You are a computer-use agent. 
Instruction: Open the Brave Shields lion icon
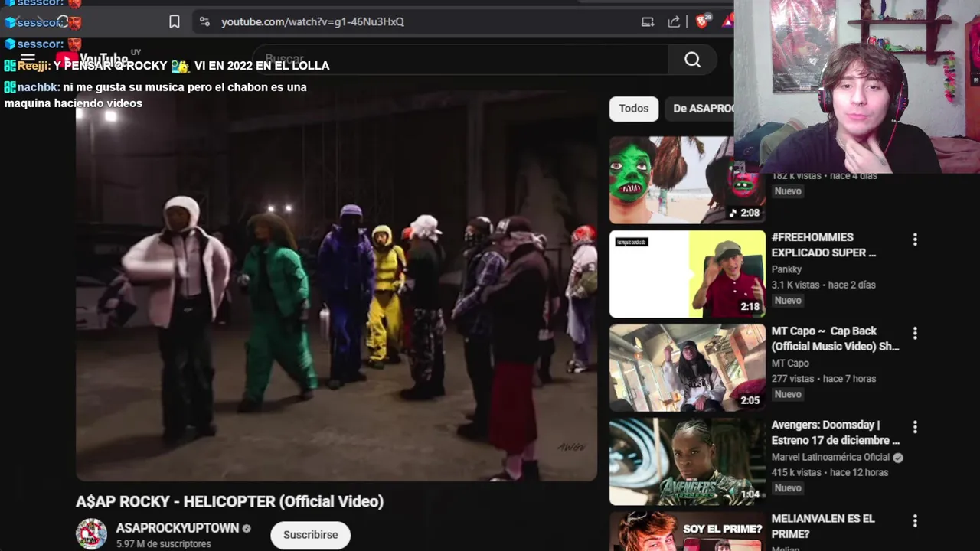click(x=701, y=22)
